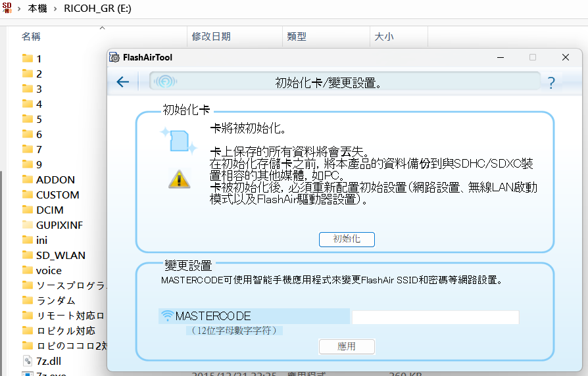Screen dimensions: 588x376
Task: Initialize the card with 初始化 button
Action: (347, 239)
